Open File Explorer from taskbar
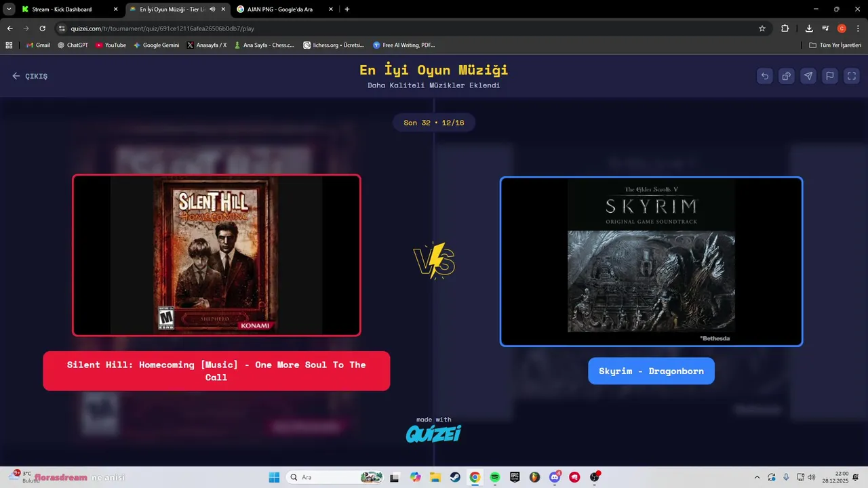The height and width of the screenshot is (488, 868). [x=435, y=477]
